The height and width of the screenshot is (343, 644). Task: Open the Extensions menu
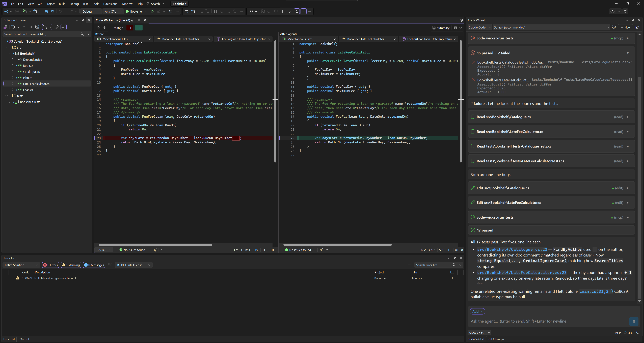tap(110, 4)
